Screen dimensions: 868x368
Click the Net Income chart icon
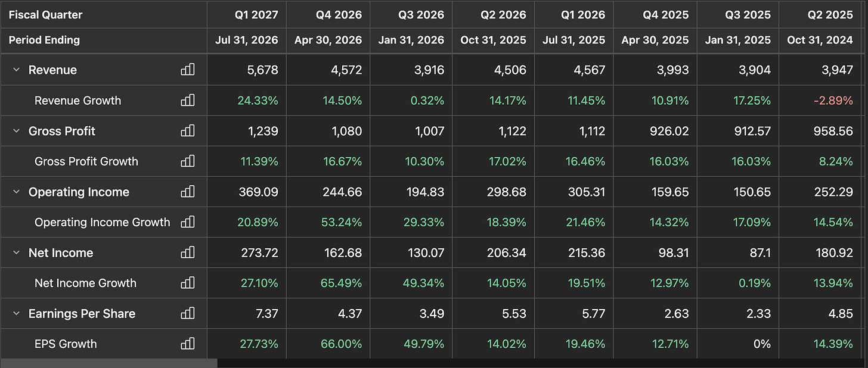click(188, 252)
